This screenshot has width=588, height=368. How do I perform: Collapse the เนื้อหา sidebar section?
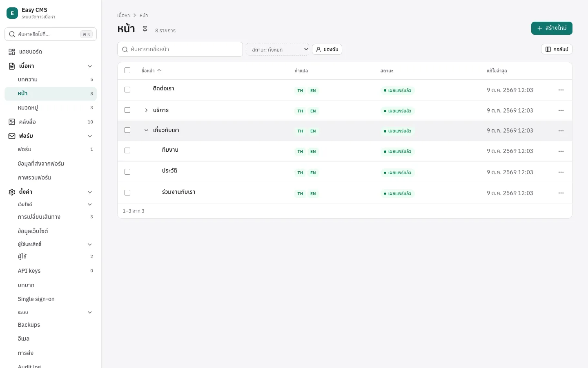[90, 66]
